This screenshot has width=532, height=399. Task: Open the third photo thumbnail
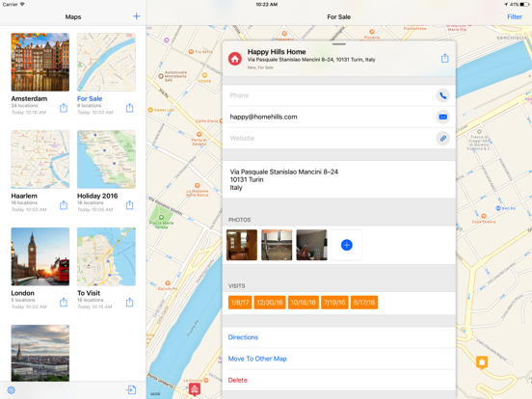pos(311,245)
